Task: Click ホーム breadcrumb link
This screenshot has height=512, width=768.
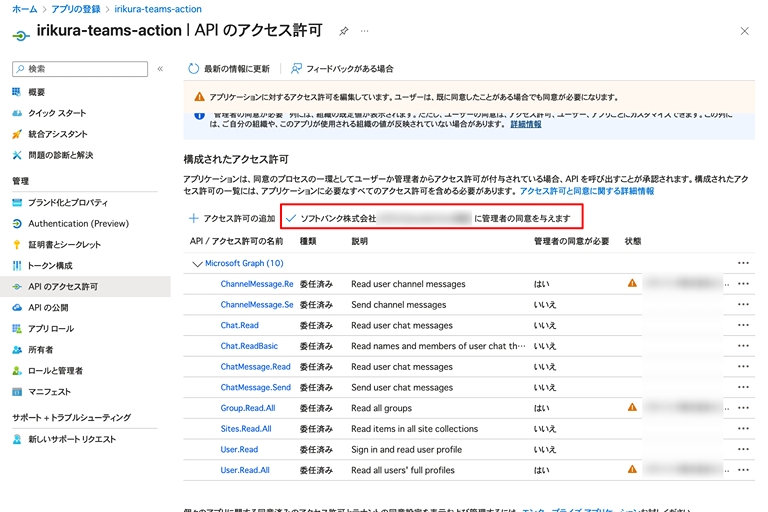Action: click(24, 9)
